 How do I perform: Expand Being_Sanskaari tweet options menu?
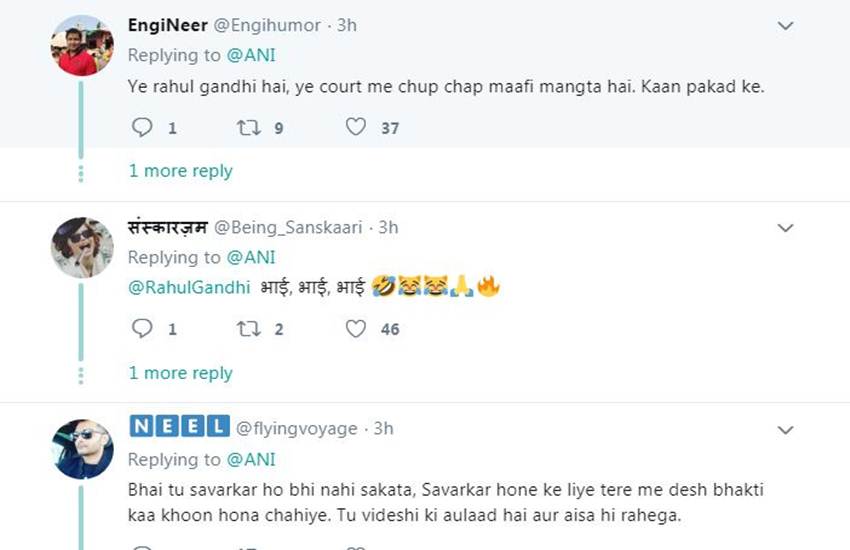click(786, 228)
